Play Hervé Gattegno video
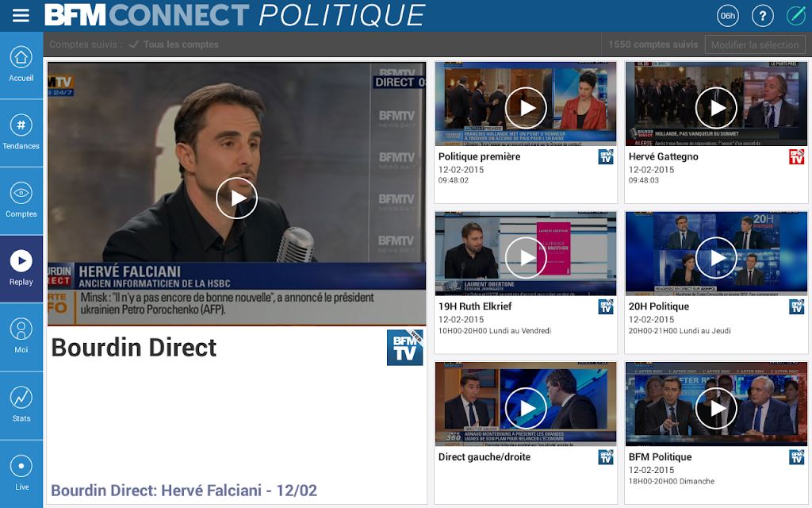This screenshot has height=508, width=812. [716, 108]
